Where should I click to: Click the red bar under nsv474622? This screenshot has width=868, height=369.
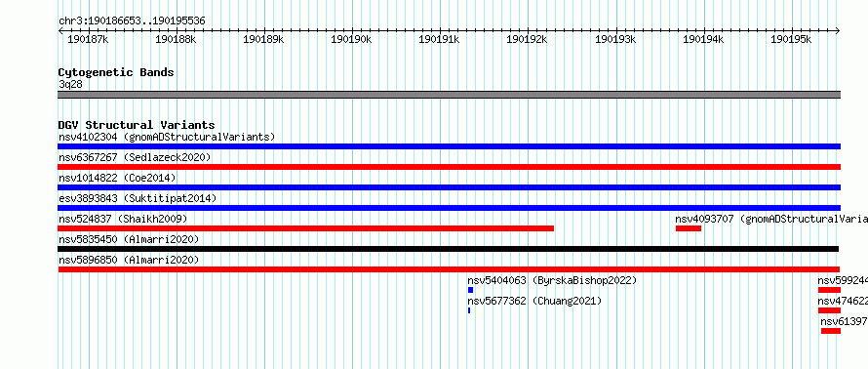tap(829, 310)
